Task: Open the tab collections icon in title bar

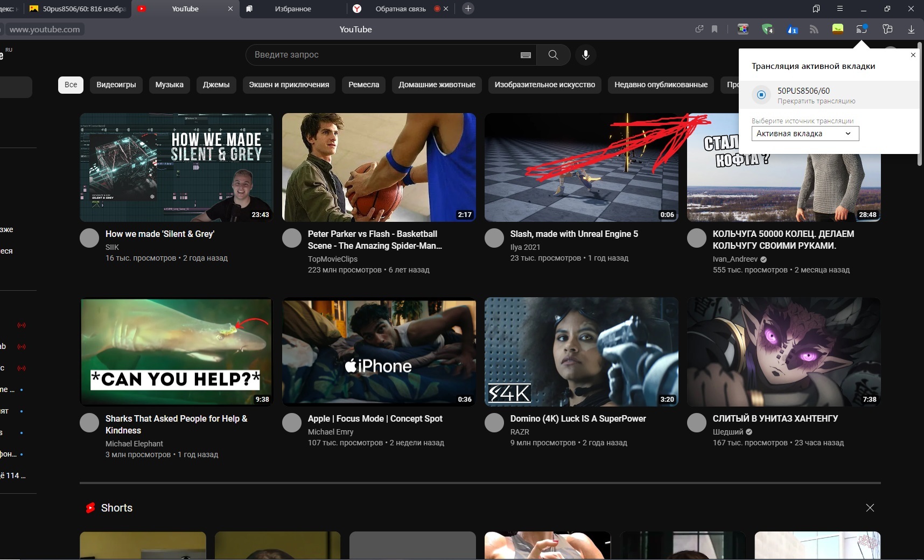Action: tap(816, 9)
